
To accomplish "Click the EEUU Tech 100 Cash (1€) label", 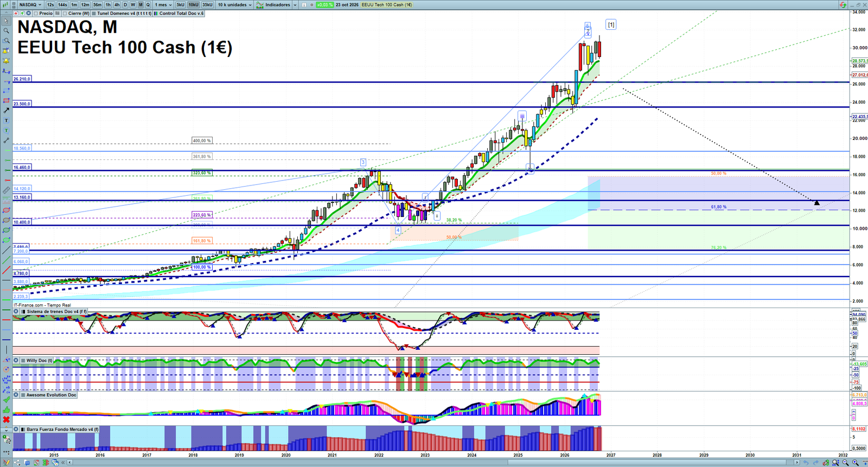I will tap(387, 5).
